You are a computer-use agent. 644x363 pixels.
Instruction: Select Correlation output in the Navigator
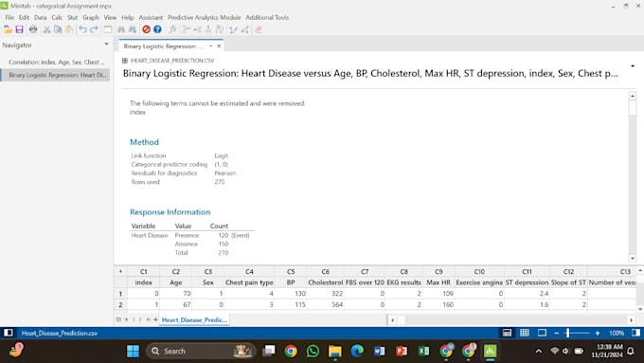56,62
